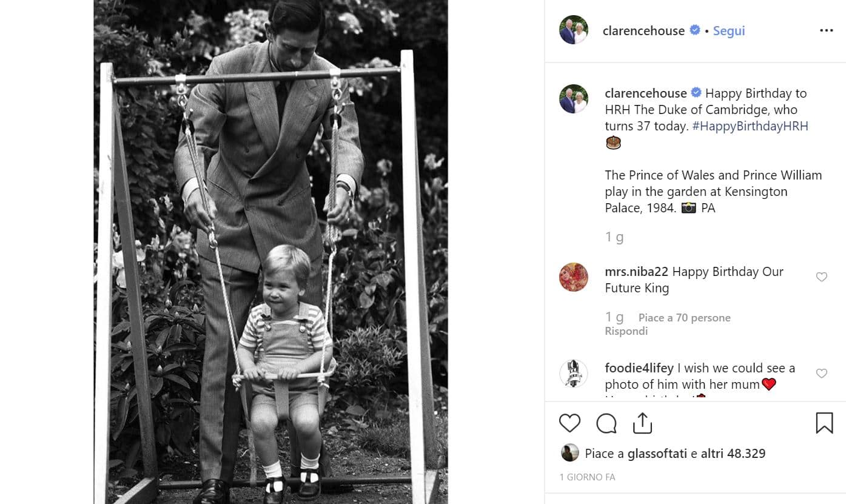Open the comment bubble icon
The height and width of the screenshot is (504, 846).
(x=606, y=423)
